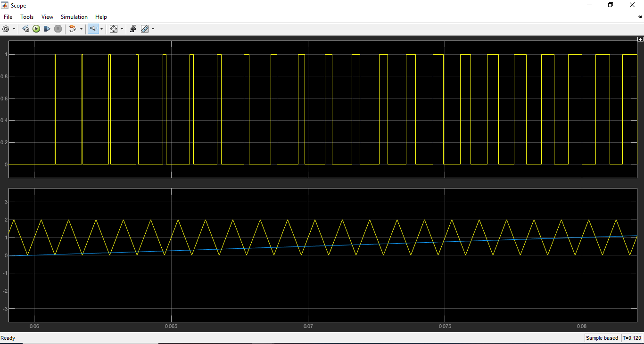Image resolution: width=644 pixels, height=344 pixels.
Task: Click the Stop simulation icon
Action: pos(58,29)
